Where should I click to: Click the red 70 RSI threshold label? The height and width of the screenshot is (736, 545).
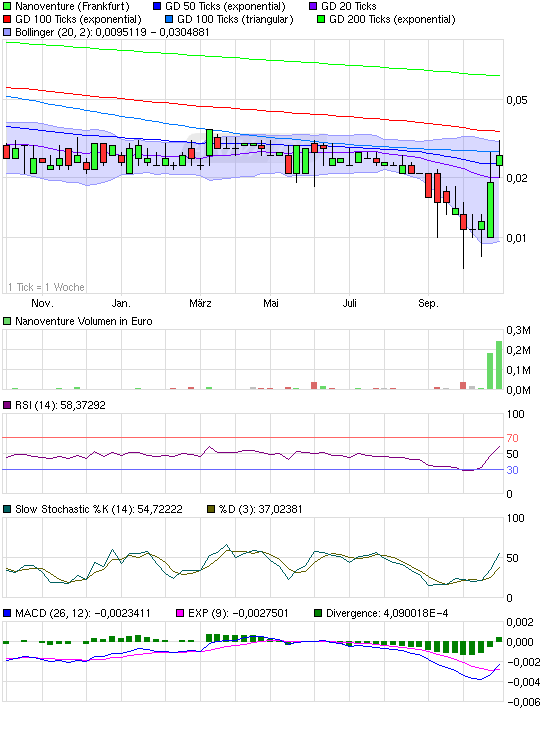pos(512,438)
